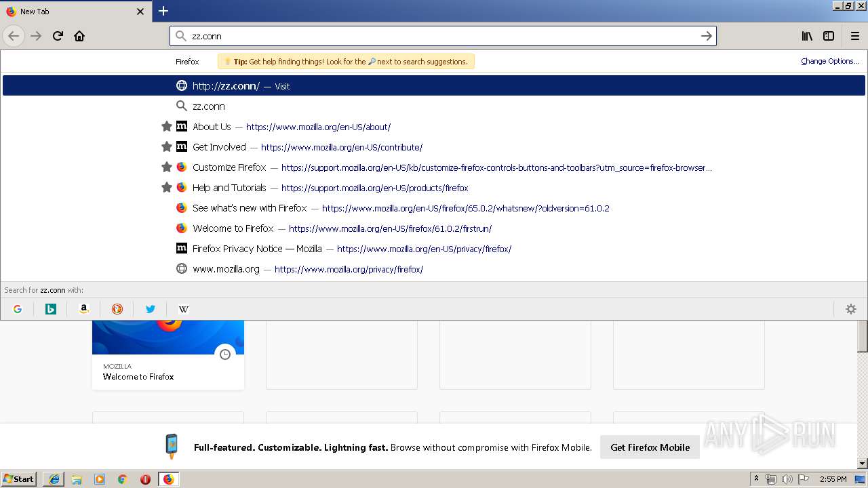
Task: Open Change Options for search suggestions
Action: pyautogui.click(x=830, y=61)
